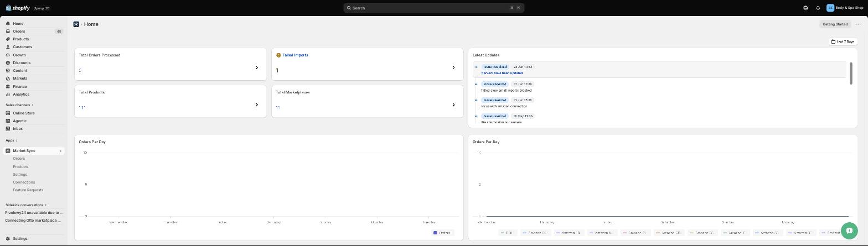Toggle the Amazon ES legend series
The width and height of the screenshot is (868, 246).
pos(702,233)
